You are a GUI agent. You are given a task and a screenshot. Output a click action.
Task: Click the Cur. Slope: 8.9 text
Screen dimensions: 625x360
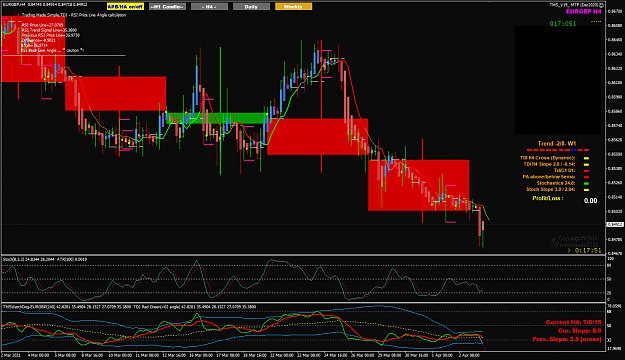pos(579,331)
